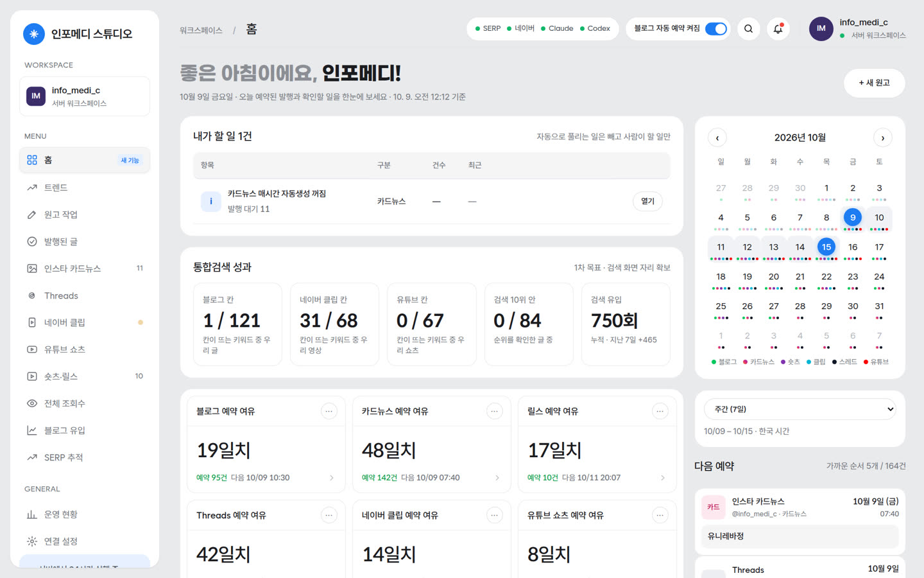This screenshot has height=578, width=924.
Task: Go to previous month in calendar
Action: coord(717,138)
